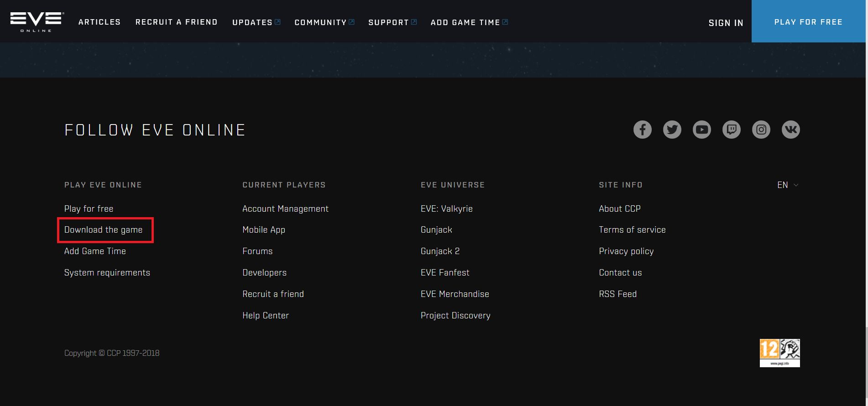Open Community in top navigation
This screenshot has width=868, height=406.
324,22
